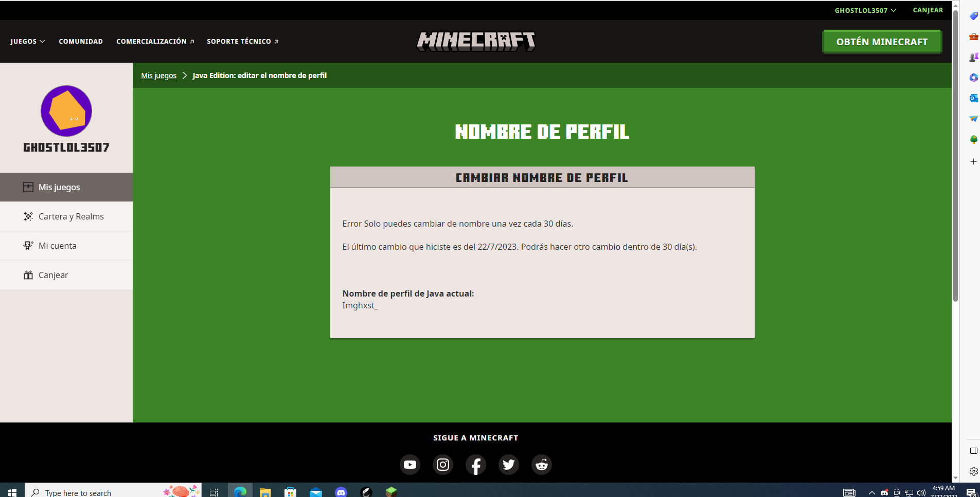Open the Reddit social icon
Screen dimensions: 980x497
[542, 465]
